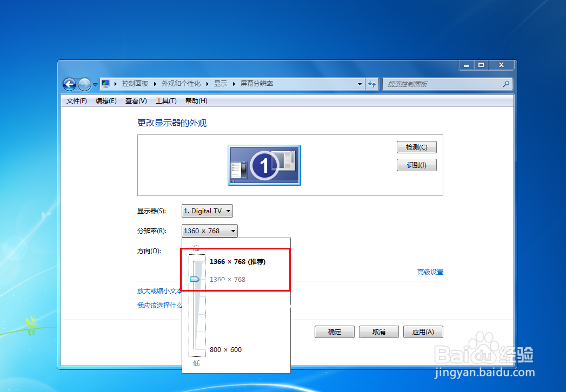The image size is (566, 392).
Task: Click 屏幕分辨率 in the breadcrumb
Action: [257, 84]
